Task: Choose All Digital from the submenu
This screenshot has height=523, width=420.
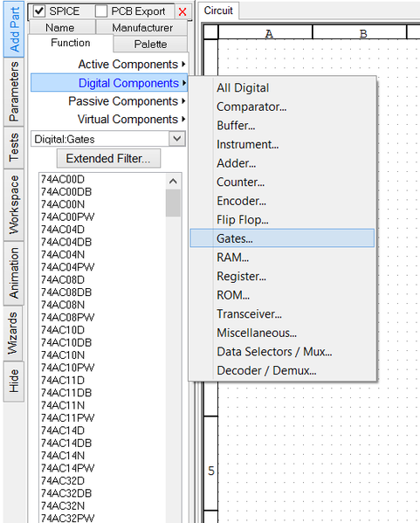Action: click(x=282, y=87)
